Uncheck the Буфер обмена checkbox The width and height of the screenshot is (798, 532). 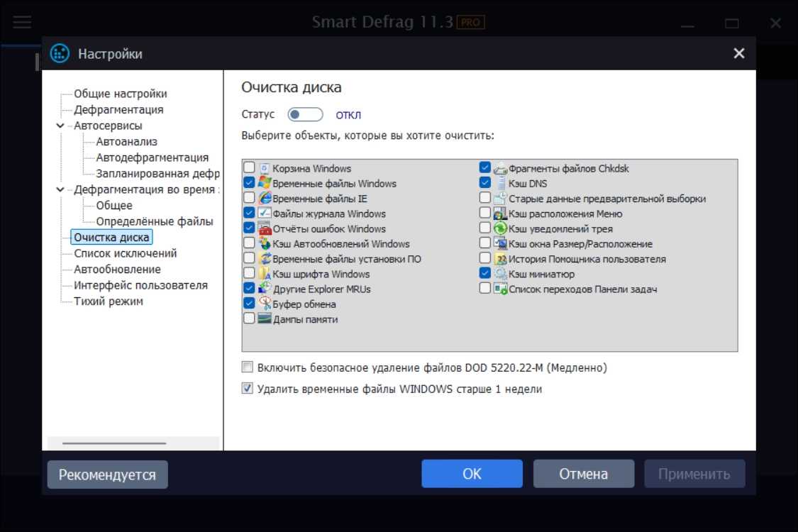[x=249, y=303]
